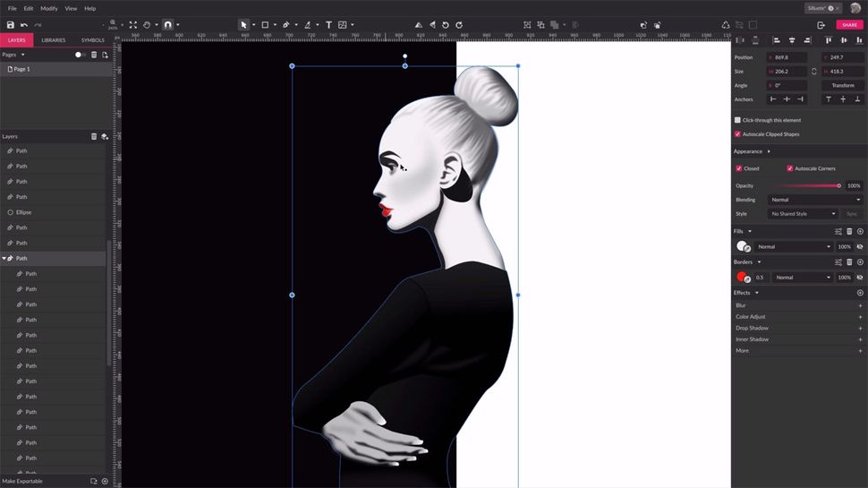Click the Group selection icon

[x=527, y=25]
